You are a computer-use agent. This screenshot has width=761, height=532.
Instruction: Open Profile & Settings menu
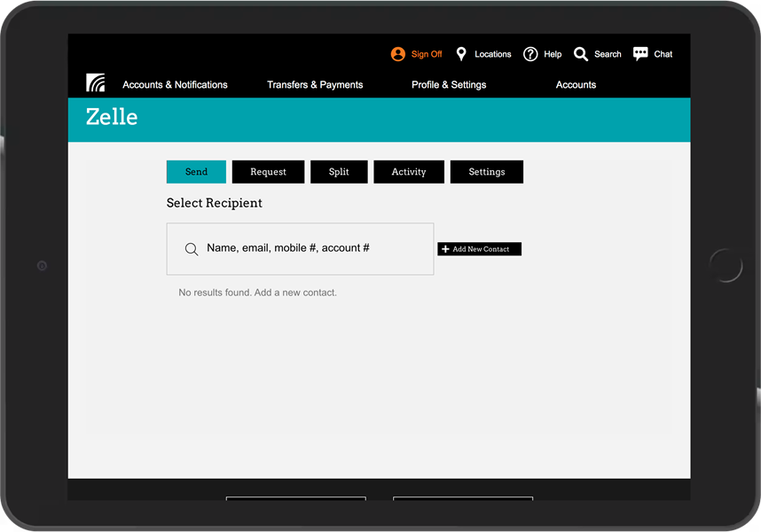pyautogui.click(x=449, y=85)
